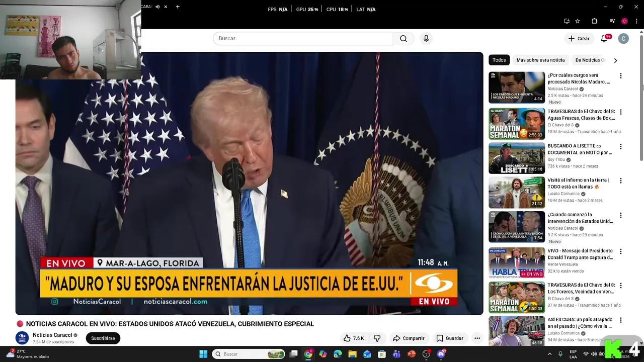Click the install/cast page icon in address bar
644x362 pixels.
[567, 21]
